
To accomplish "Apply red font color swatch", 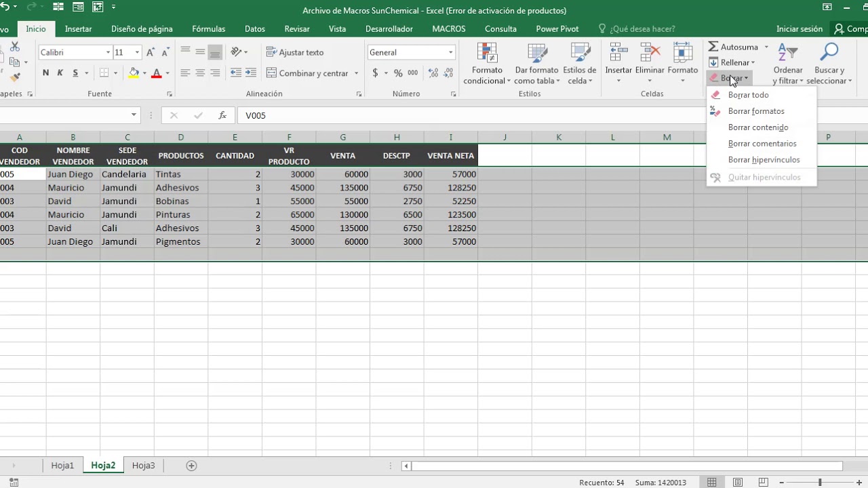I will click(157, 73).
